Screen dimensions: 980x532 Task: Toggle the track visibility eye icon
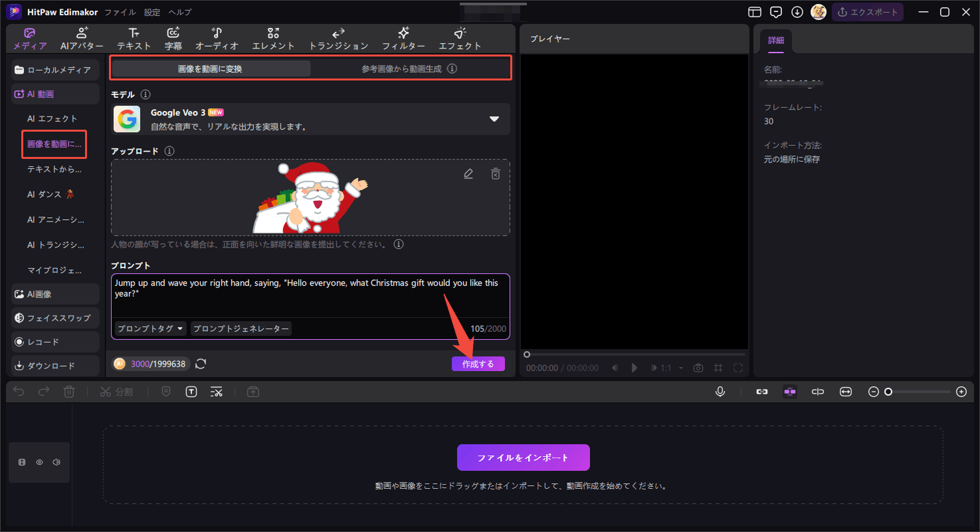click(x=39, y=462)
